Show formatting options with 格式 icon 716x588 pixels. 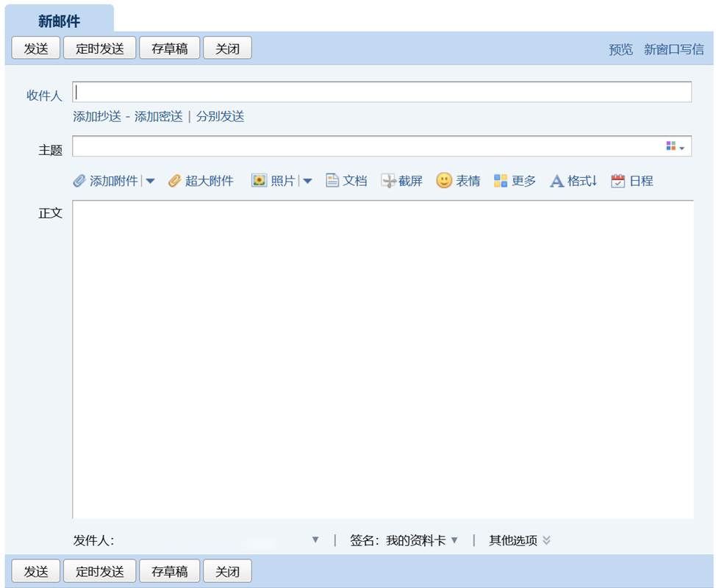coord(557,181)
